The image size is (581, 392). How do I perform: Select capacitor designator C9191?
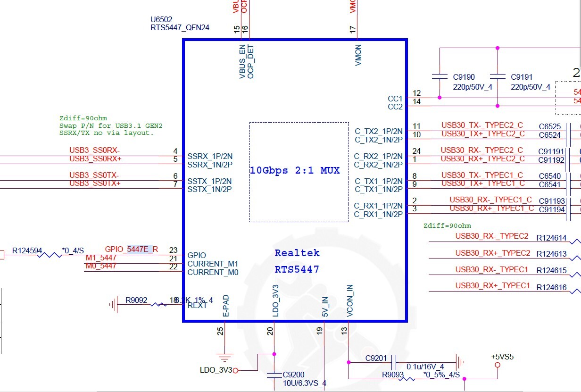[522, 77]
